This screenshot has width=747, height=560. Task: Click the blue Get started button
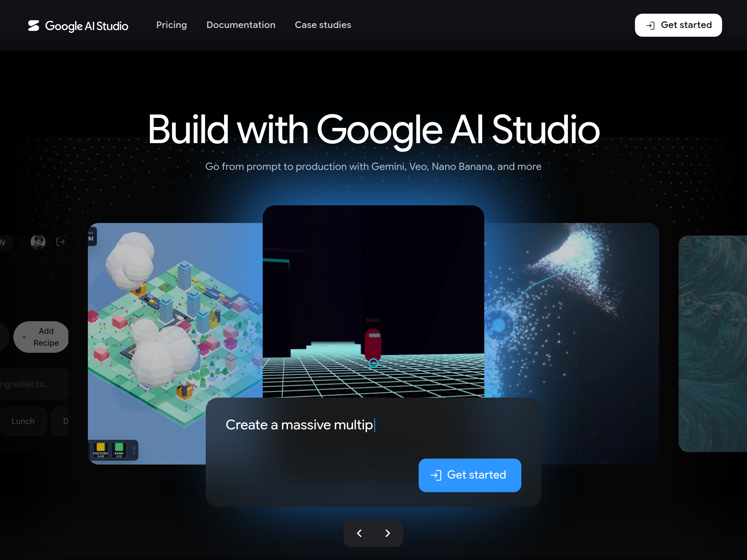pos(470,475)
